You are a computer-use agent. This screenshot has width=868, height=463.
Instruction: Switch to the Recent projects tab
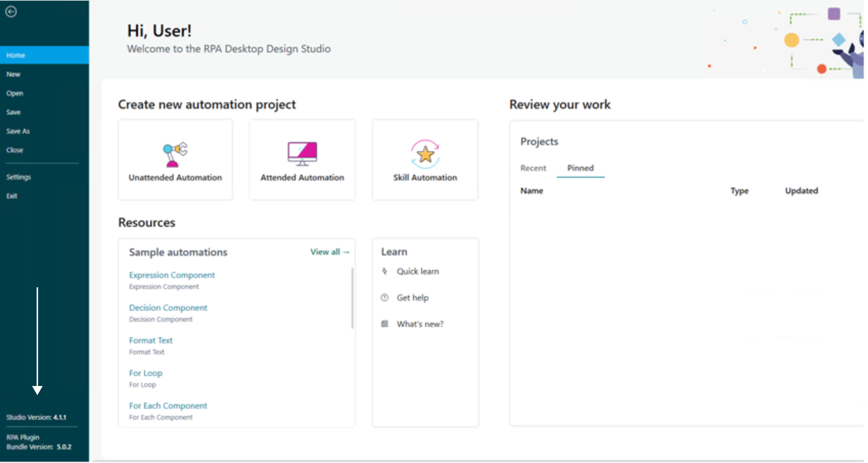533,168
